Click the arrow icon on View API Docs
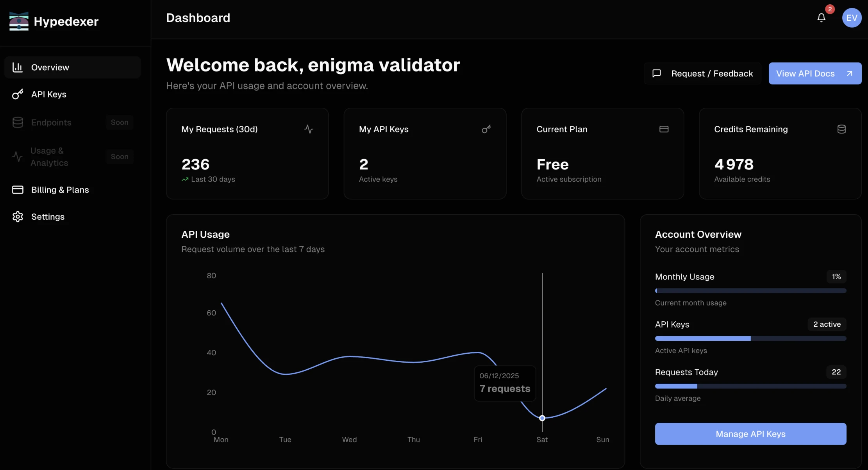Viewport: 868px width, 470px height. pos(849,73)
